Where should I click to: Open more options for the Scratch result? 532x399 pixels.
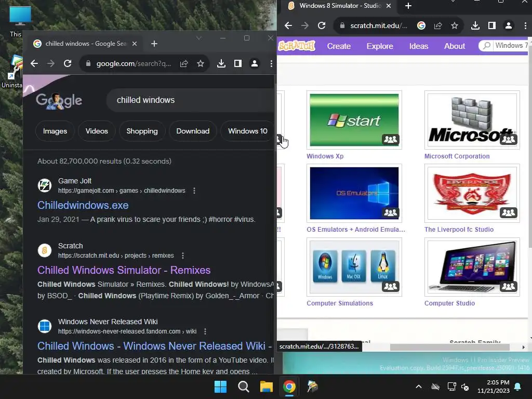183,256
